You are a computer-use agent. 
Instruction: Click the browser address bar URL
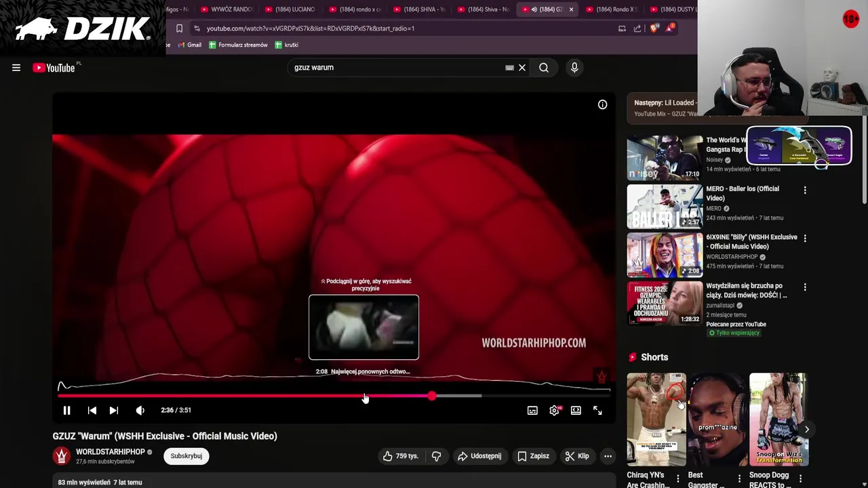(x=311, y=28)
